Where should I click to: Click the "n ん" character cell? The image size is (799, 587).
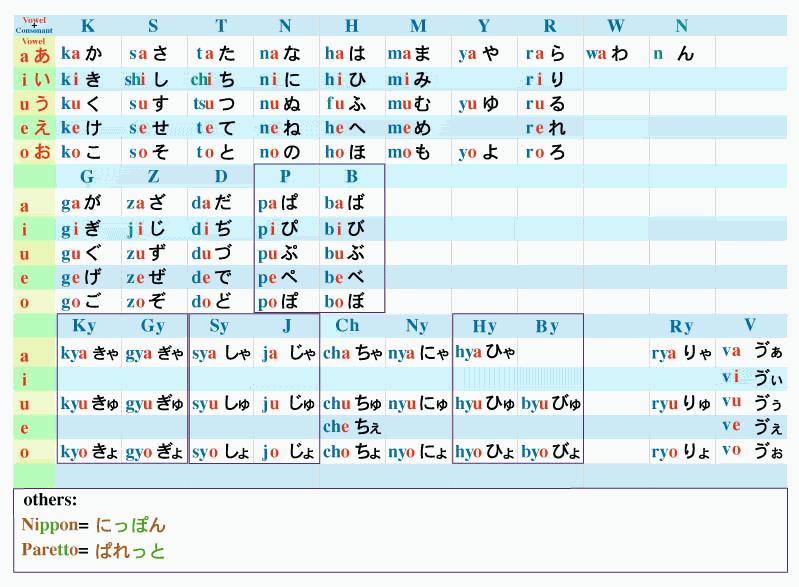pos(673,54)
